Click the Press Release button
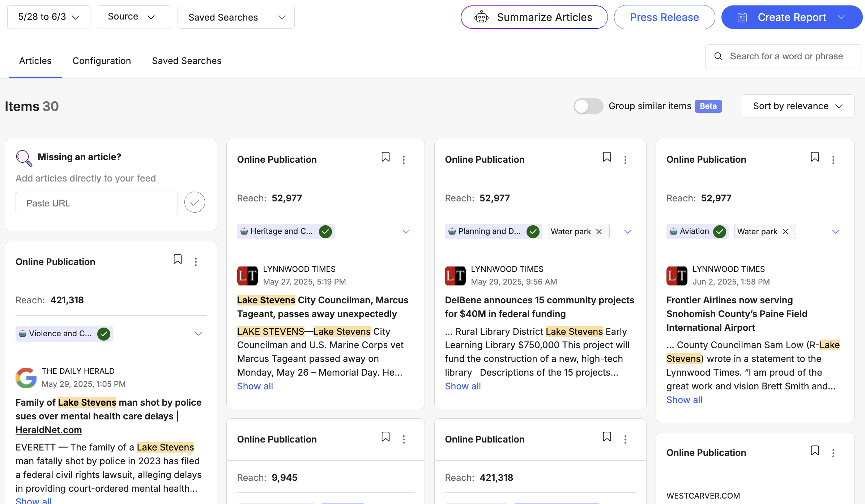Image resolution: width=865 pixels, height=504 pixels. [x=664, y=17]
